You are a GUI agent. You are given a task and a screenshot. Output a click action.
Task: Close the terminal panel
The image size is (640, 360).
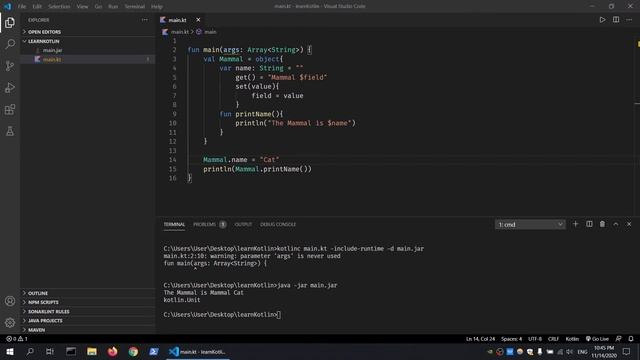[x=629, y=224]
